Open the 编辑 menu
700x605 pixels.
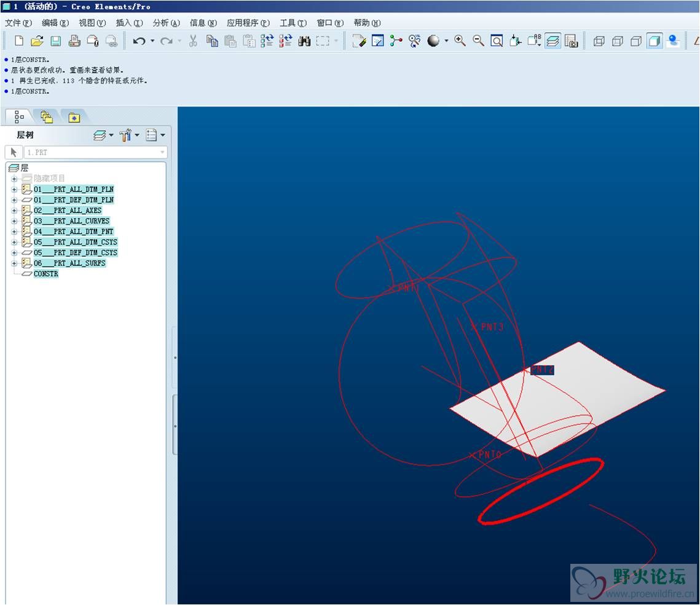click(55, 23)
